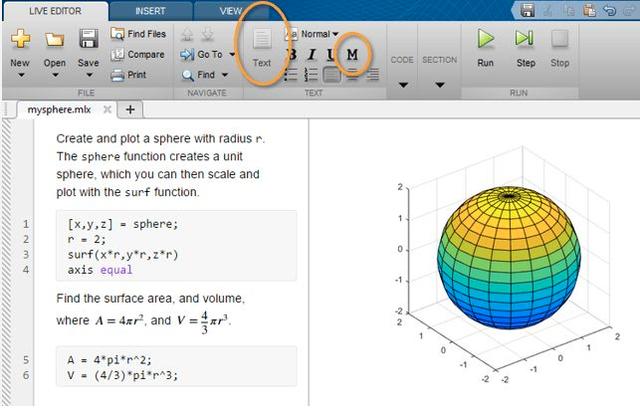640x412 pixels.
Task: Click line number 5 in the gutter
Action: [x=26, y=360]
